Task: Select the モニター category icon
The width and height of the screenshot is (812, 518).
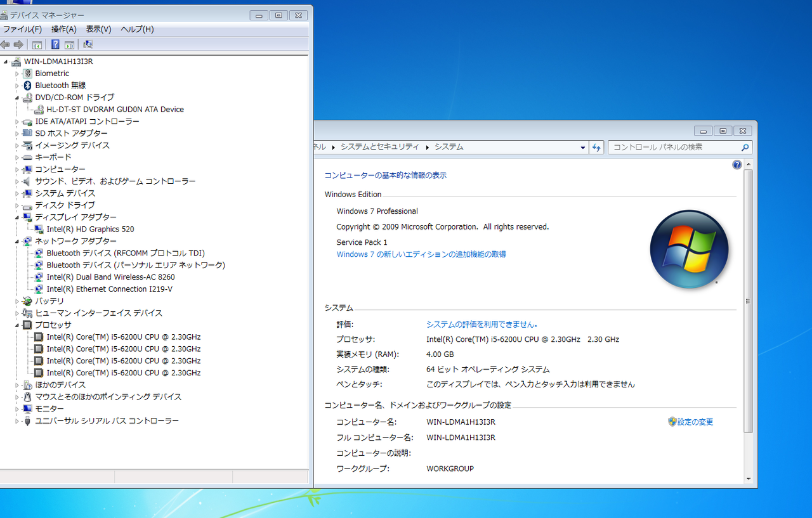Action: (27, 409)
